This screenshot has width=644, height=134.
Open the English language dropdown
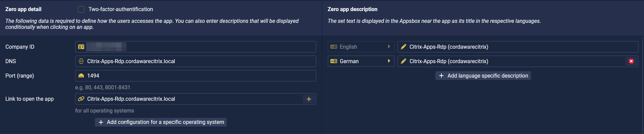361,47
